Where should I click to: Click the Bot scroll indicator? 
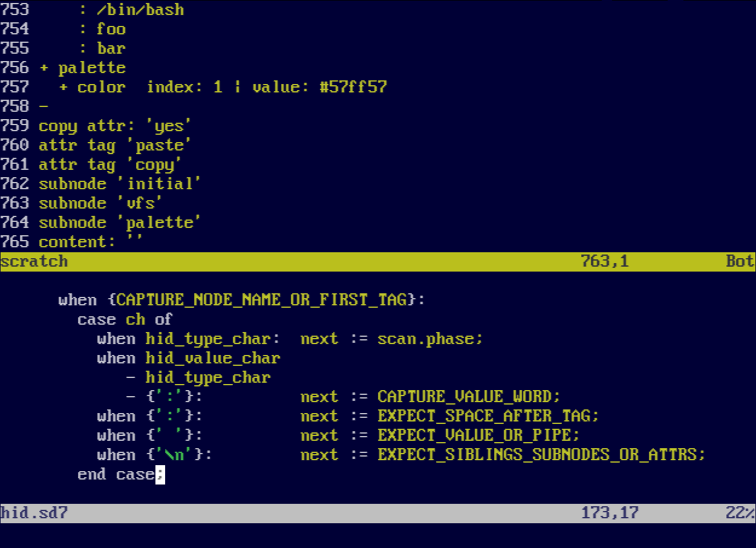(x=740, y=261)
